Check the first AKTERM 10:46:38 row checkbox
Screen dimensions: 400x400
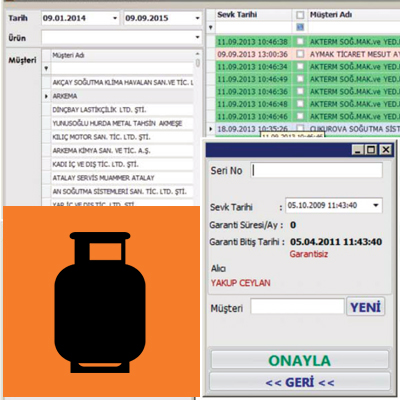300,41
